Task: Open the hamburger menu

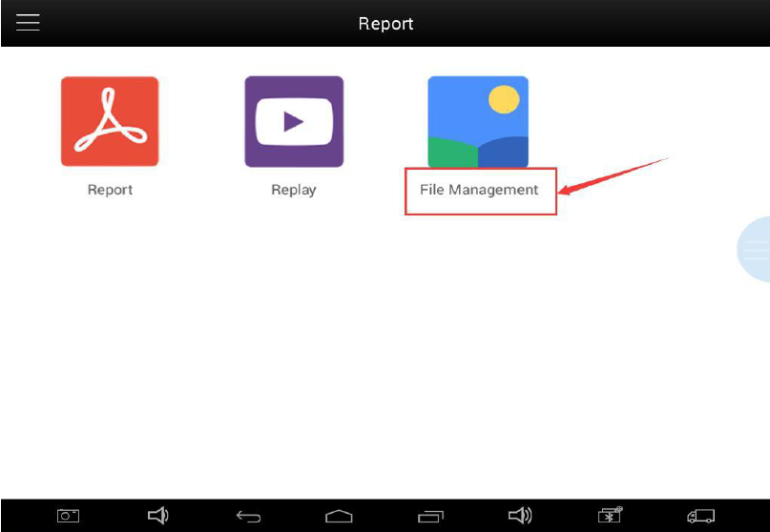Action: 28,23
